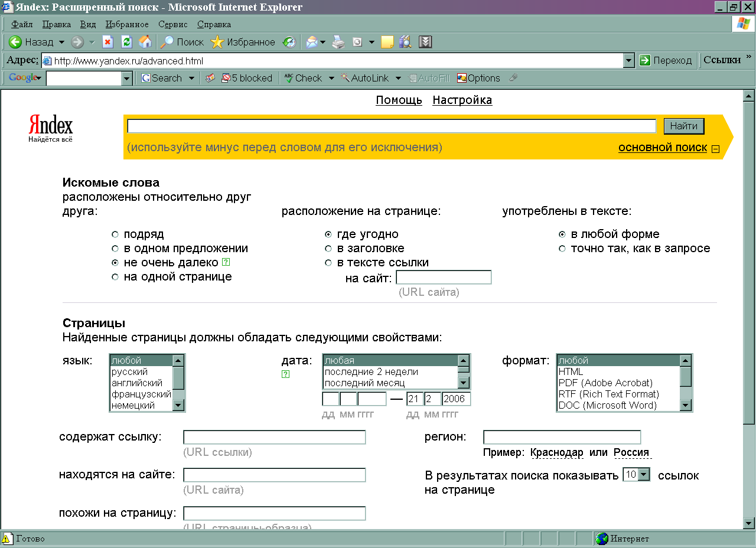This screenshot has height=548, width=756.
Task: Click the main Yandex query input field
Action: pyautogui.click(x=392, y=126)
